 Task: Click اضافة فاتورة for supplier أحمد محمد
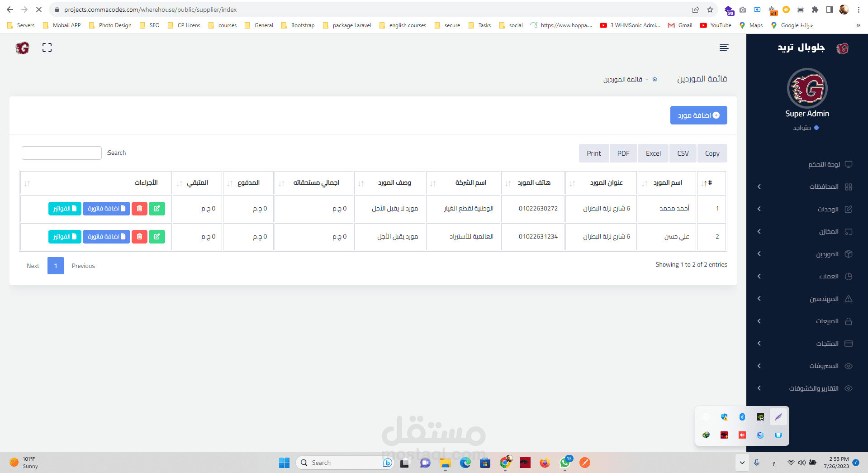(106, 209)
